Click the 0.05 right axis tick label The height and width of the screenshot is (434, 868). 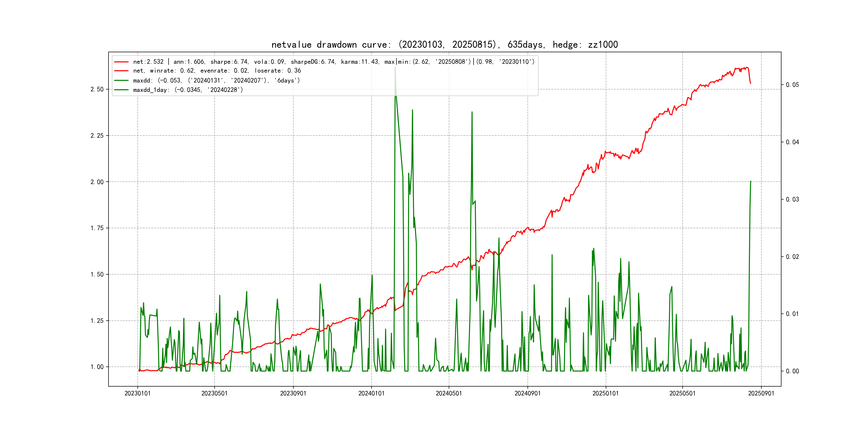coord(792,85)
